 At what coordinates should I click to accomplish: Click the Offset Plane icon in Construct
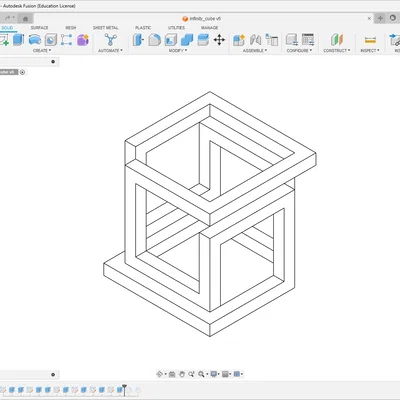pyautogui.click(x=337, y=40)
